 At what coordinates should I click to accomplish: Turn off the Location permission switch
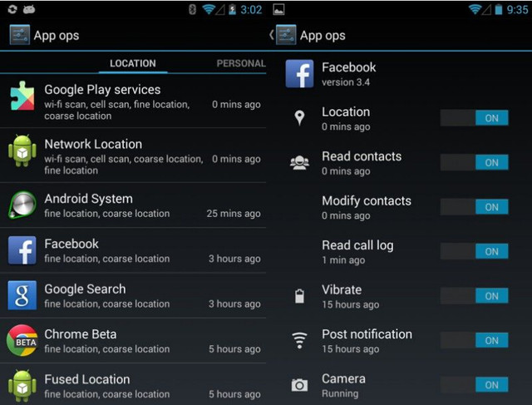(x=475, y=118)
